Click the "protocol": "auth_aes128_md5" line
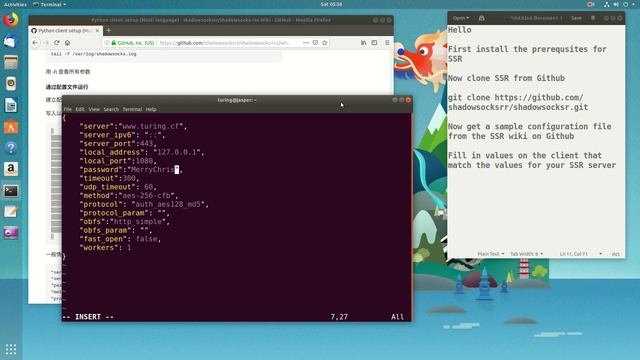The width and height of the screenshot is (640, 360). click(144, 204)
